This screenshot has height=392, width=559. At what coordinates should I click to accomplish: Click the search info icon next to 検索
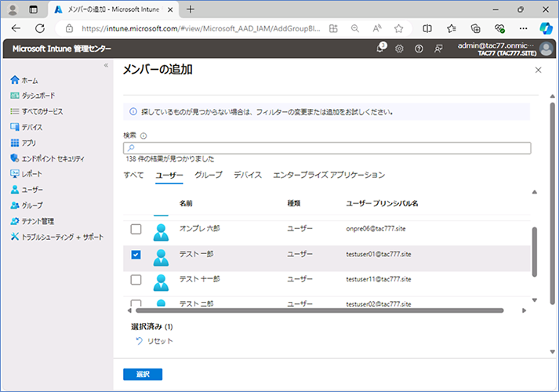[x=143, y=136]
